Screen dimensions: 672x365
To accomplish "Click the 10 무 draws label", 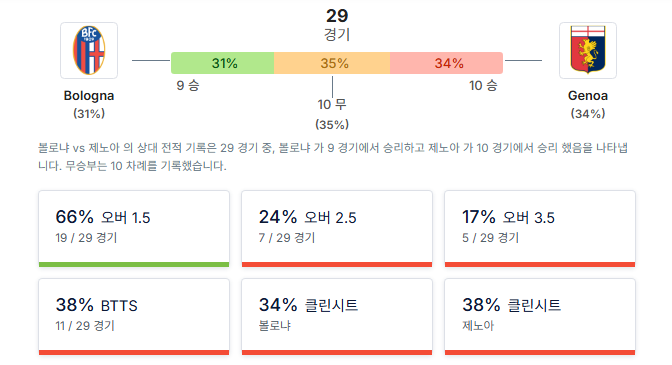I will coord(332,104).
